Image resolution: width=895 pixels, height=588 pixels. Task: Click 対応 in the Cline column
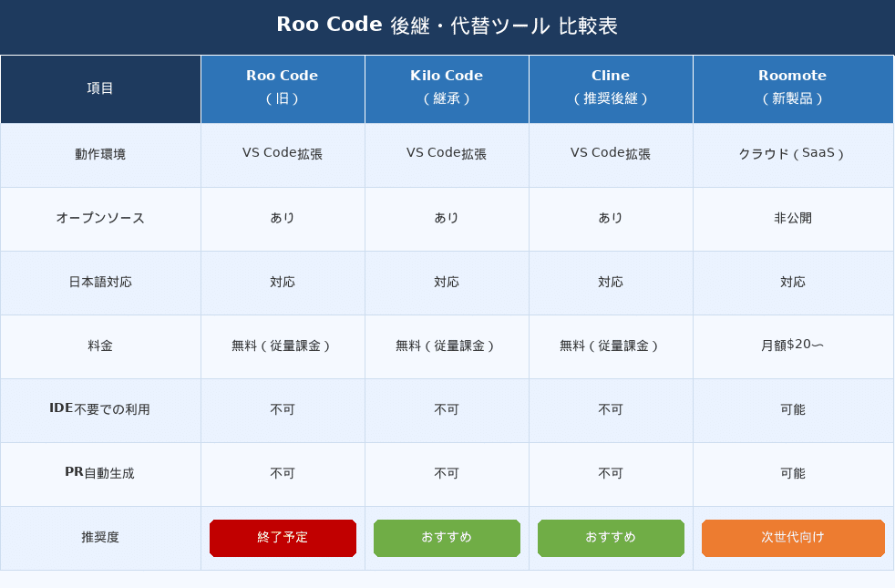[611, 282]
